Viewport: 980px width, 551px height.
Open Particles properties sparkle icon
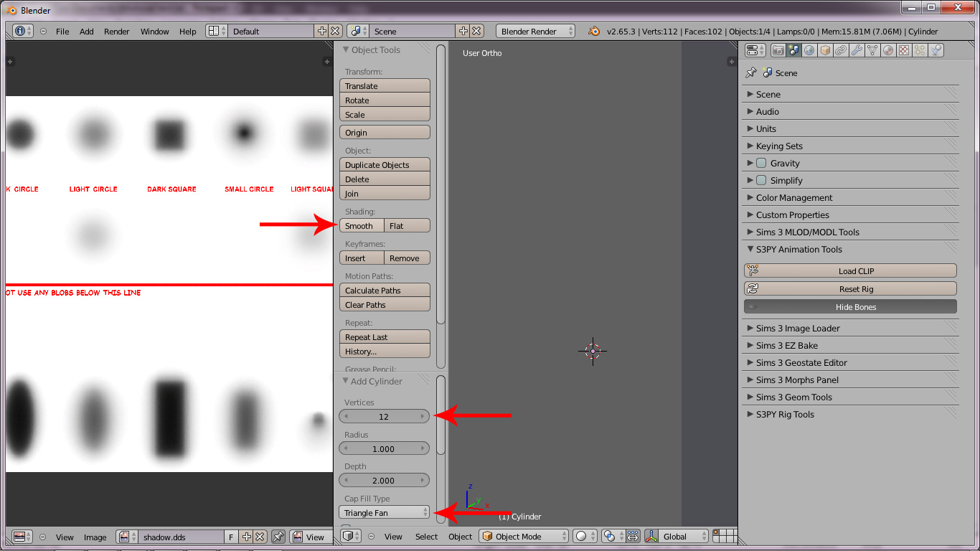click(920, 50)
